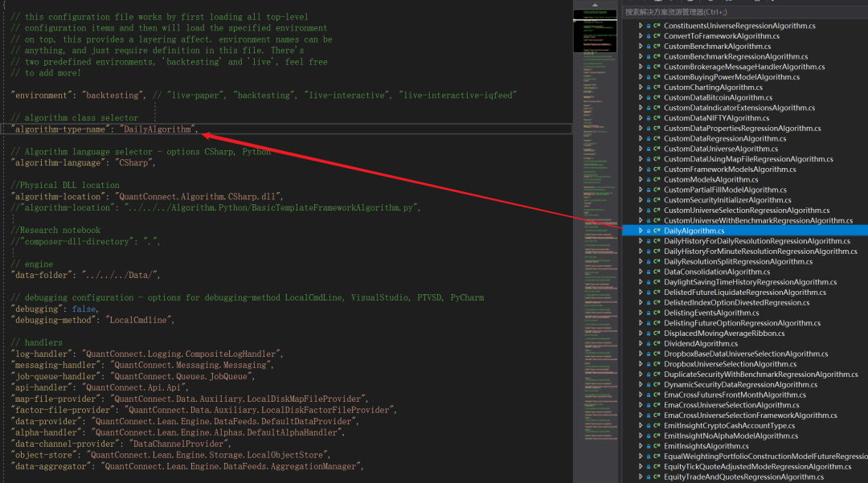Select DailyHistoryForMinuteResolutionRegressionAlgorithm.cs file

coord(760,252)
